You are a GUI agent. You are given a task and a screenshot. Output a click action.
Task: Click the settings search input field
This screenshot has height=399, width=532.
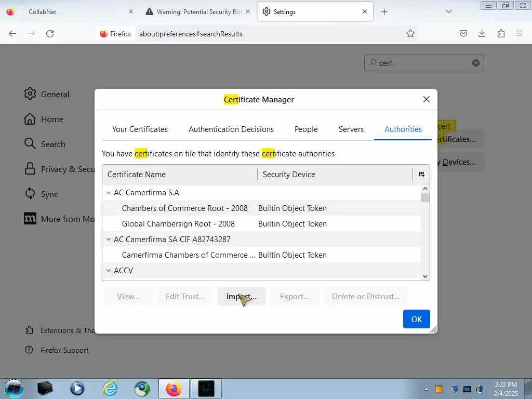[424, 63]
